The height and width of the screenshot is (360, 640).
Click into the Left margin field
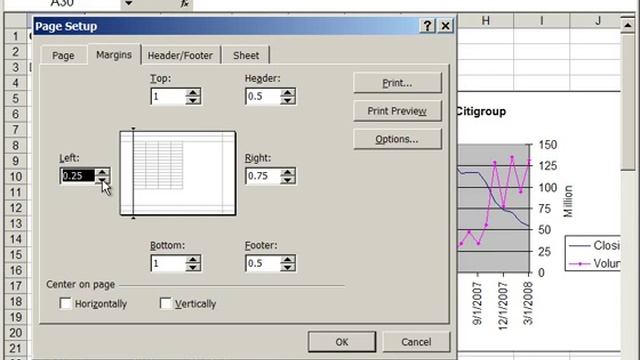click(78, 176)
